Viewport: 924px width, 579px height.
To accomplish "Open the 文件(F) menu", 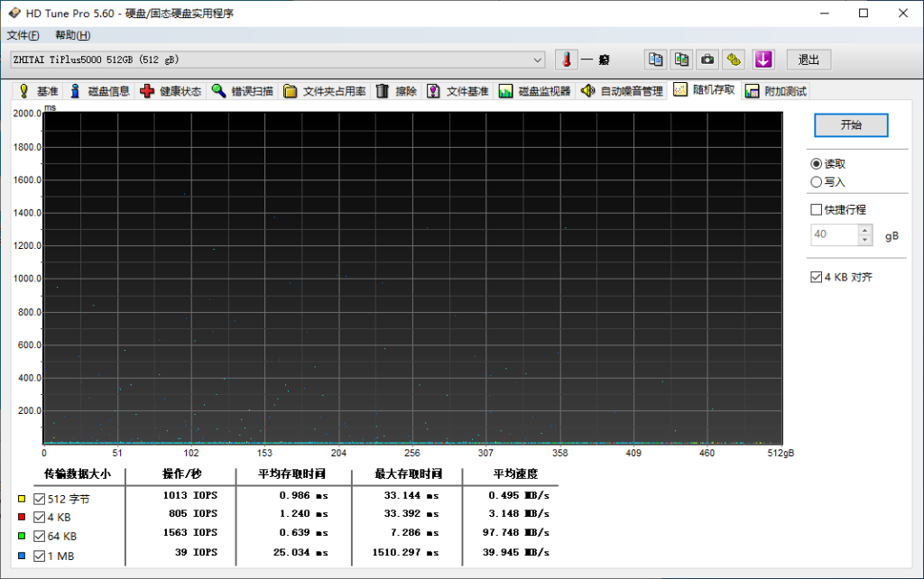I will click(x=23, y=35).
